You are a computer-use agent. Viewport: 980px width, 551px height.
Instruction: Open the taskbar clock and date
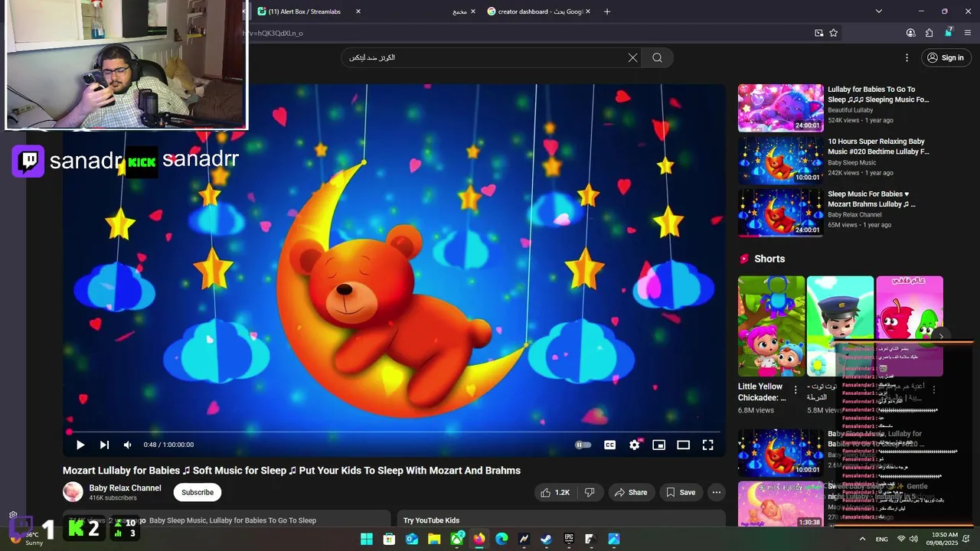coord(944,539)
